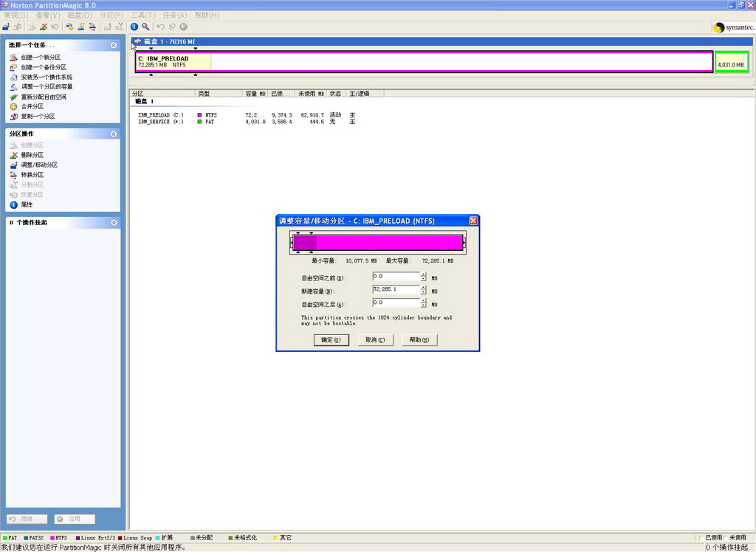The height and width of the screenshot is (552, 756).
Task: Click the right resize handle of the partition bar
Action: pyautogui.click(x=464, y=243)
